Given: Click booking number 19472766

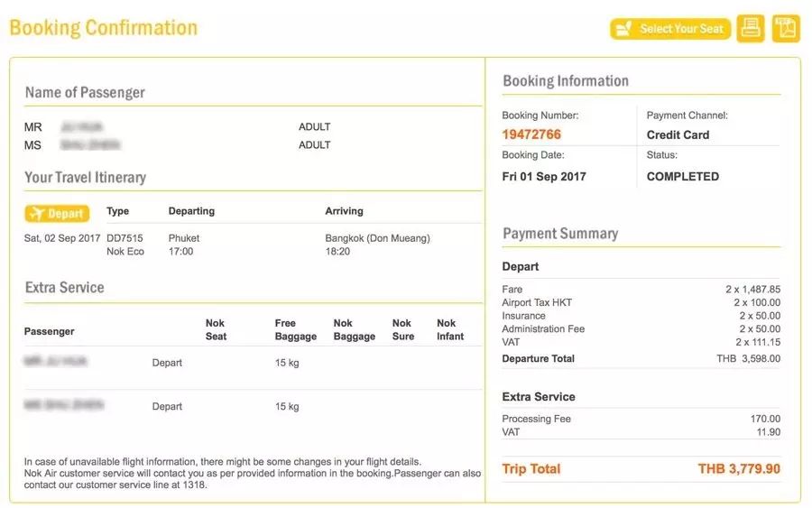Looking at the screenshot, I should pyautogui.click(x=531, y=134).
